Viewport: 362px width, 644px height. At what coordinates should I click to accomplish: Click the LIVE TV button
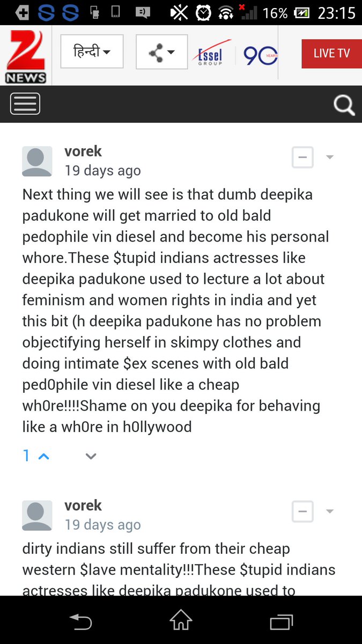tap(332, 53)
